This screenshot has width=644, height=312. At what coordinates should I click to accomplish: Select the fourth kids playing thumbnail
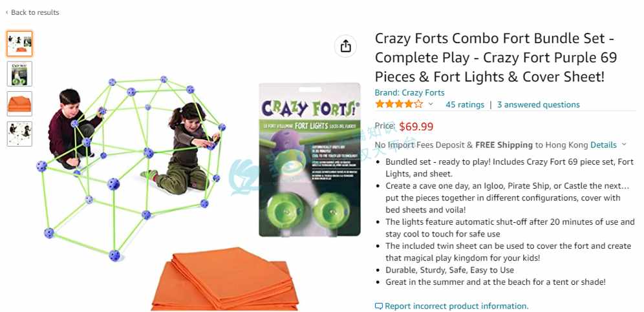(19, 134)
